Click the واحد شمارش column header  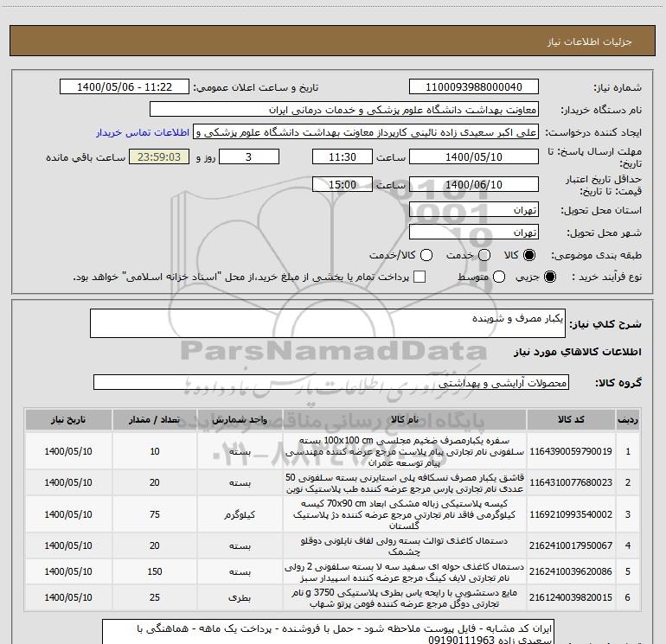pos(240,420)
